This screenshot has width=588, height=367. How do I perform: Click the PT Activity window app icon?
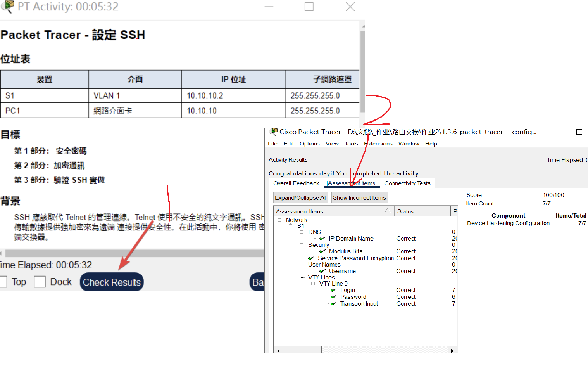point(7,7)
